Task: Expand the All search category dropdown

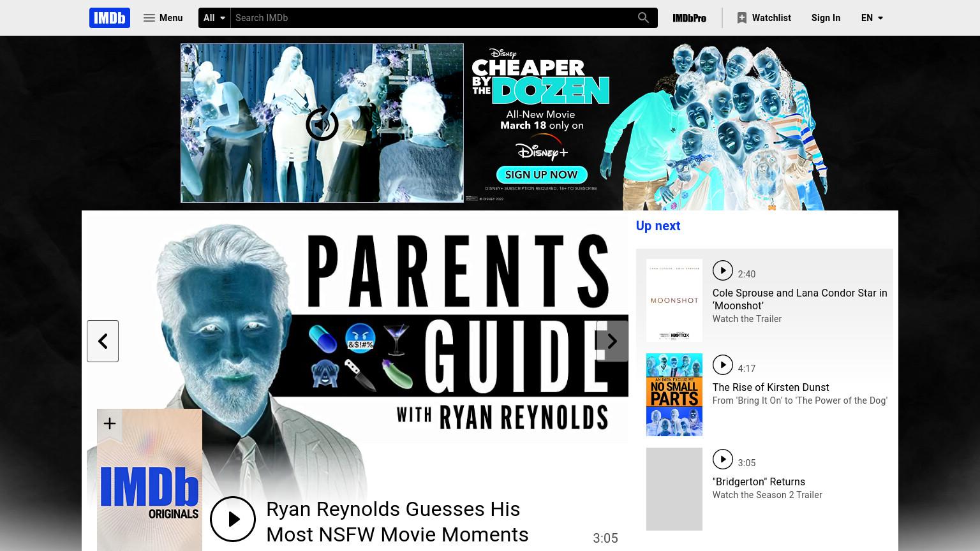Action: [x=214, y=18]
